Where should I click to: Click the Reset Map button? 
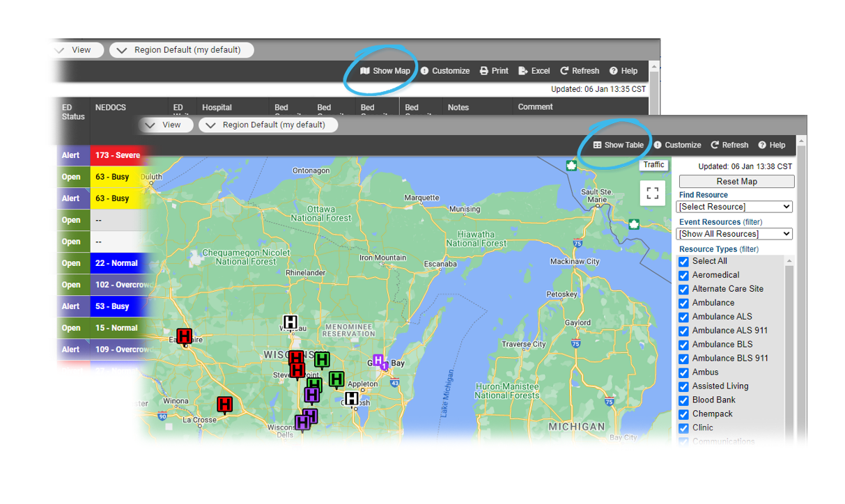[x=736, y=181]
